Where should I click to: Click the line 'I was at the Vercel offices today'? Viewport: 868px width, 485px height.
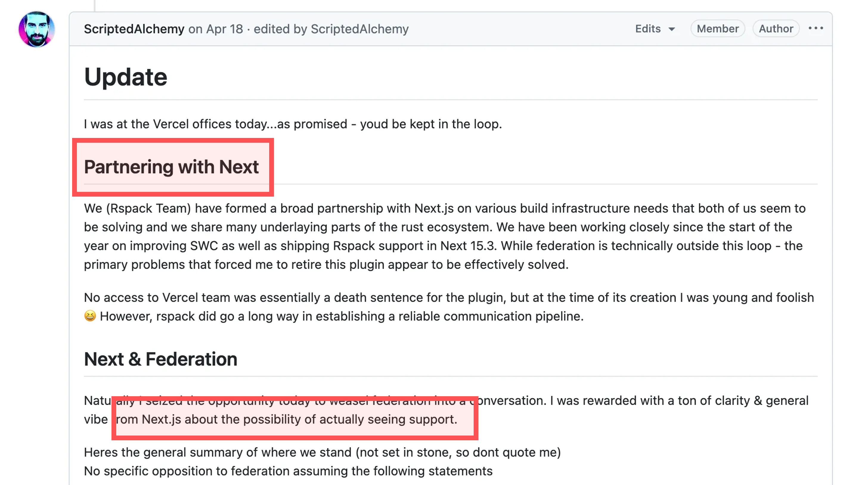coord(293,124)
